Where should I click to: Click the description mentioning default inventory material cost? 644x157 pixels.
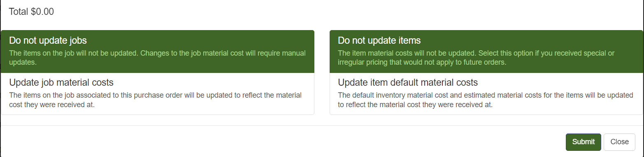pos(486,100)
